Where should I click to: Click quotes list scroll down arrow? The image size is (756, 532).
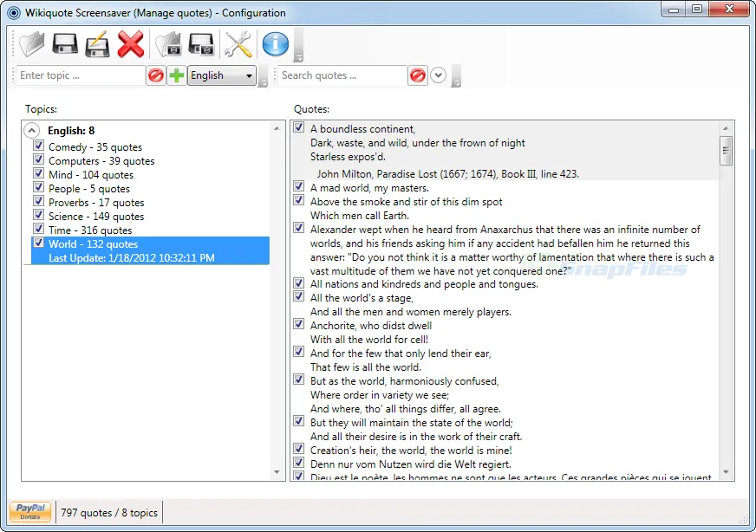tap(726, 472)
